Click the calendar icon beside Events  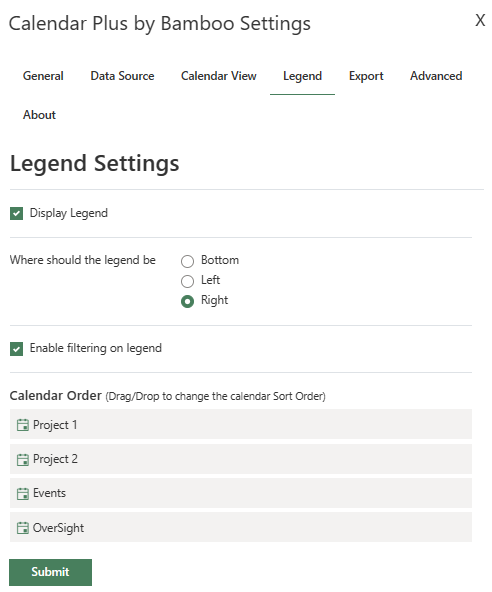click(23, 493)
